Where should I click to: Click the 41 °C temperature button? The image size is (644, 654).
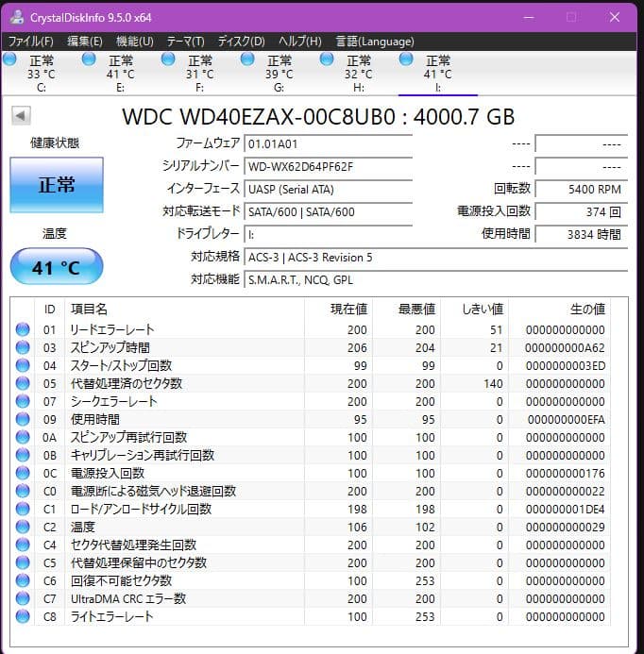57,267
